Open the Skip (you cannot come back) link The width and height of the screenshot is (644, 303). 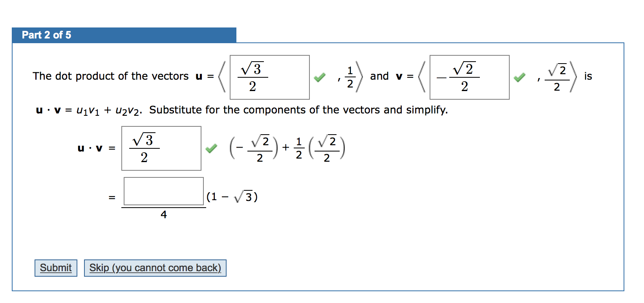point(155,268)
